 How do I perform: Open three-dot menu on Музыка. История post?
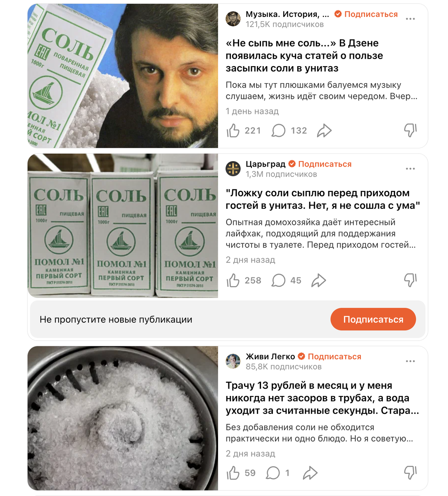[x=410, y=19]
